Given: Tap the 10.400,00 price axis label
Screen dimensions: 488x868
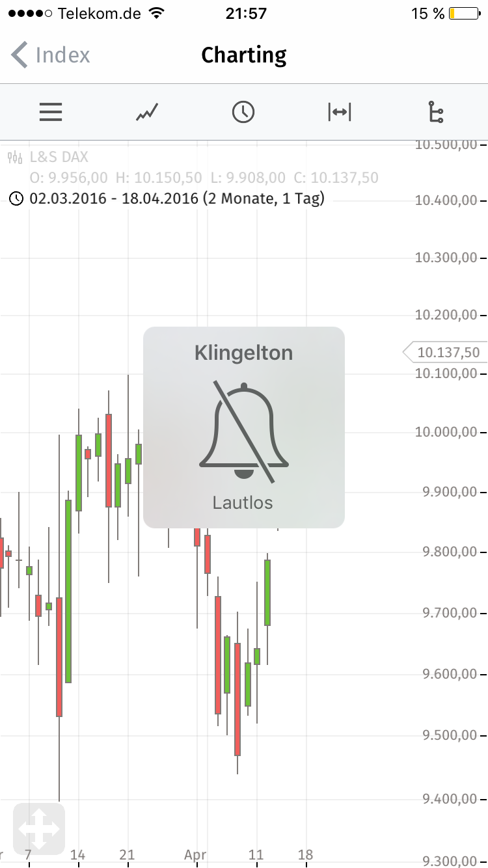Looking at the screenshot, I should [446, 200].
